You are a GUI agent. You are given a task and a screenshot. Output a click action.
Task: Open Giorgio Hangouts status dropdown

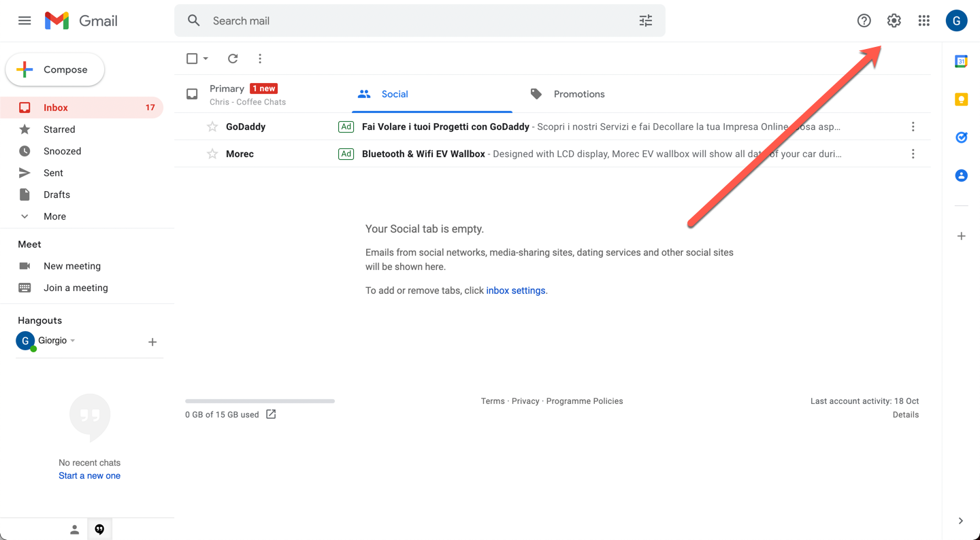[73, 341]
